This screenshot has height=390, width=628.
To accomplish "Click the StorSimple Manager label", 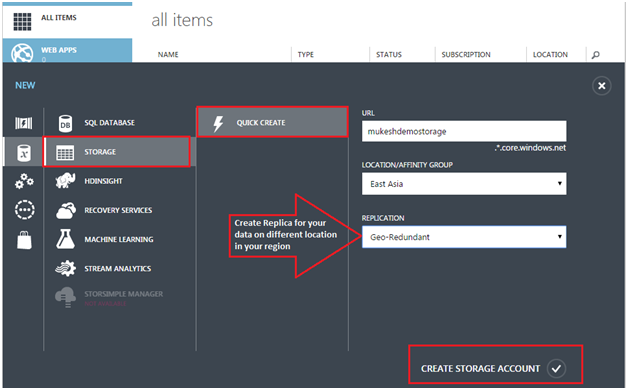I will coord(123,294).
